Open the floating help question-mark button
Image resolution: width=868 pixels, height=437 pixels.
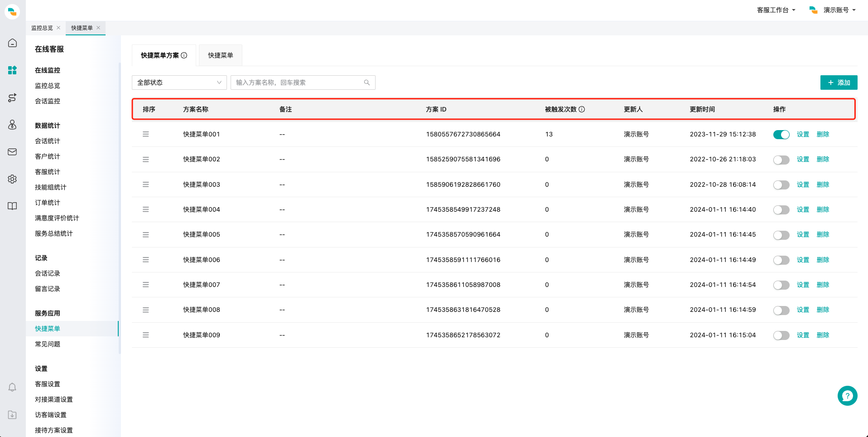coord(847,396)
